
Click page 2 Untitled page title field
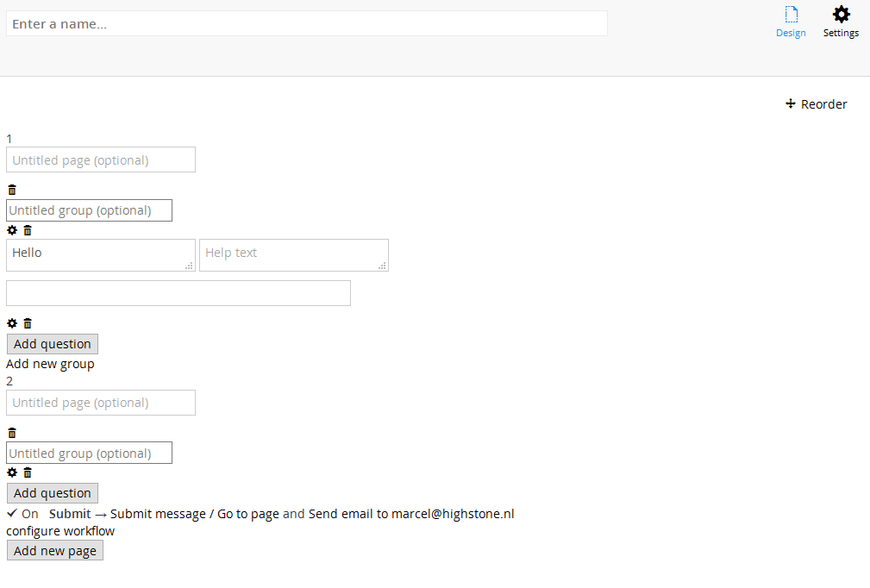[101, 403]
